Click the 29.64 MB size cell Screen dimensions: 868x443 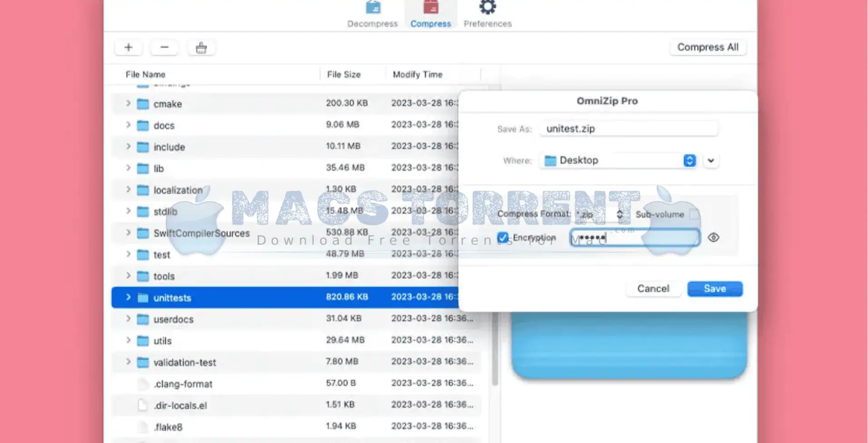[345, 340]
